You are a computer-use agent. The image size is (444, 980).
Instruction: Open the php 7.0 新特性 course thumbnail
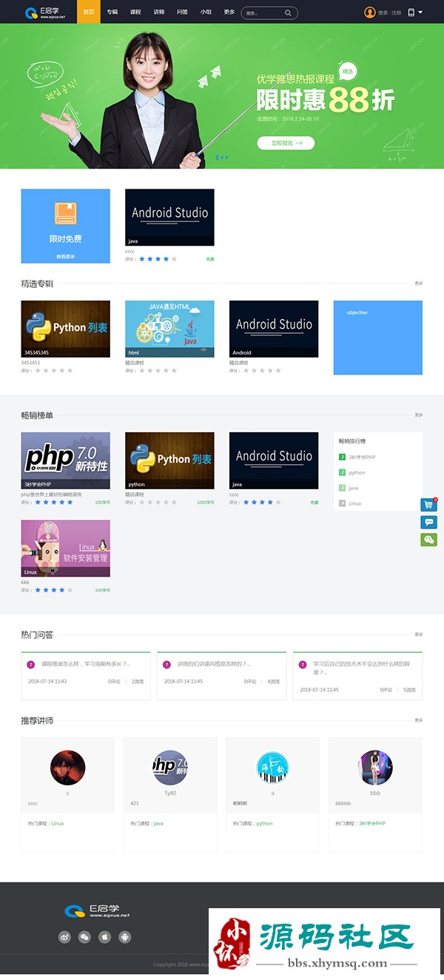point(65,460)
